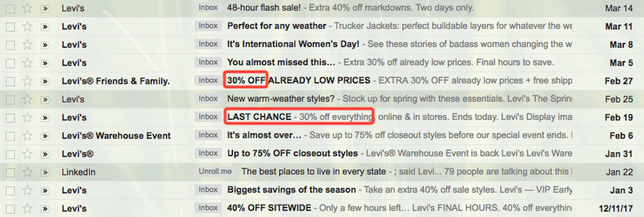Select the 48-hour flash sale email checkbox
This screenshot has height=217, width=644.
pos(10,8)
